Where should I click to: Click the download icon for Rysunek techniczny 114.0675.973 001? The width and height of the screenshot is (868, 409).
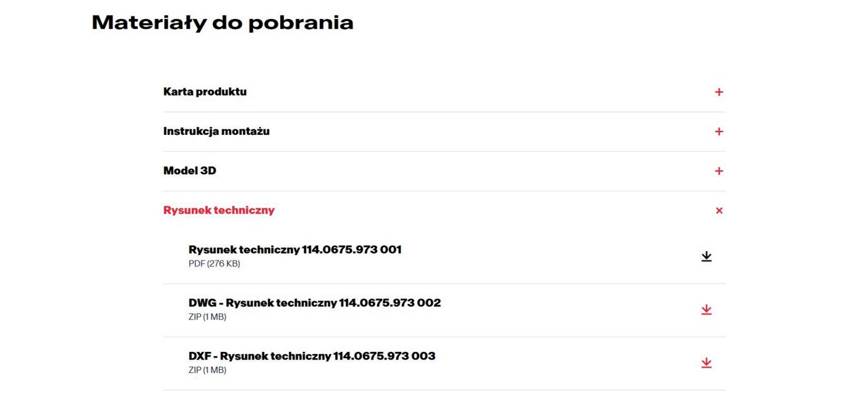click(707, 256)
